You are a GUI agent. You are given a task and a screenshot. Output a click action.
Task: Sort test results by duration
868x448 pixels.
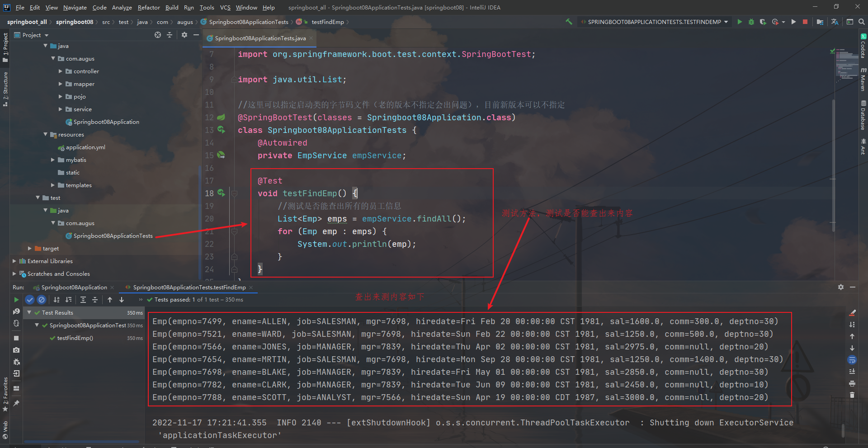pyautogui.click(x=68, y=300)
